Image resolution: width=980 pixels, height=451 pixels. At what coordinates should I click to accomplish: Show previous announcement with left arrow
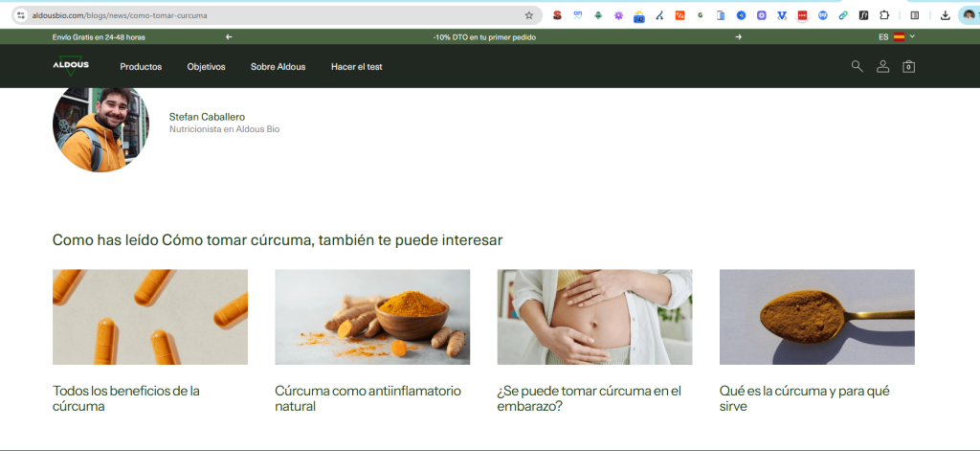[x=229, y=36]
